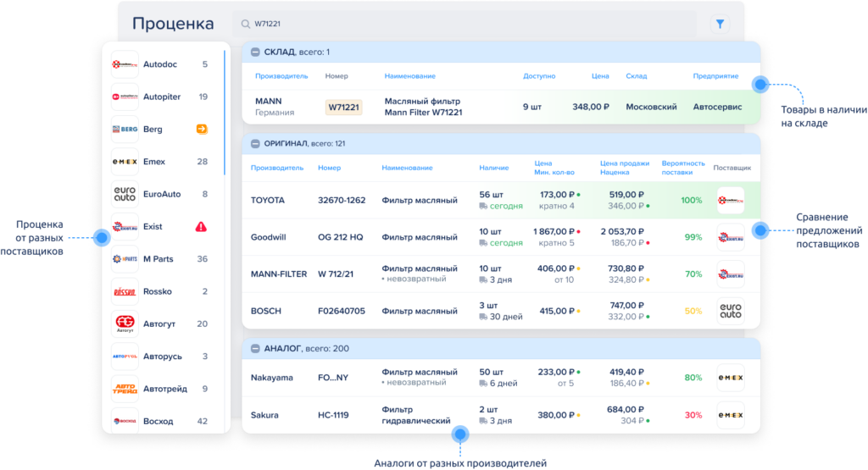Click the red warning icon next to Exist
This screenshot has width=868, height=470.
[201, 227]
